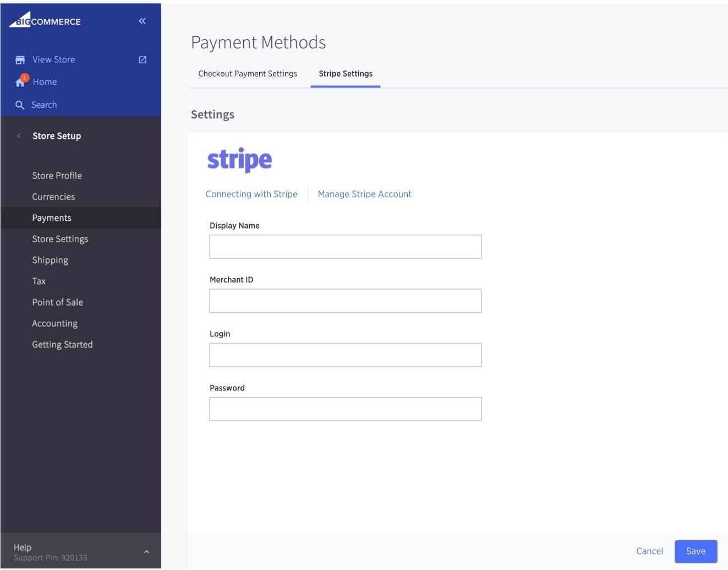The image size is (728, 570).
Task: Open Currencies settings
Action: (x=53, y=197)
